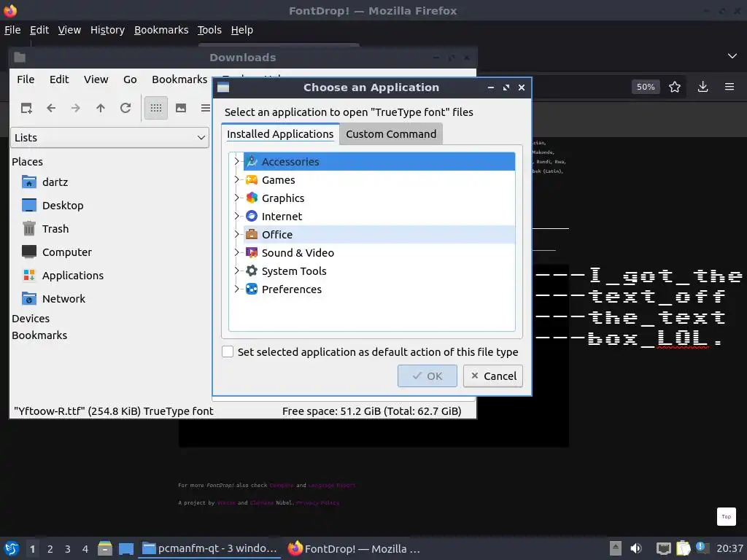Select the Accessories category
This screenshot has height=560, width=747.
pyautogui.click(x=379, y=161)
